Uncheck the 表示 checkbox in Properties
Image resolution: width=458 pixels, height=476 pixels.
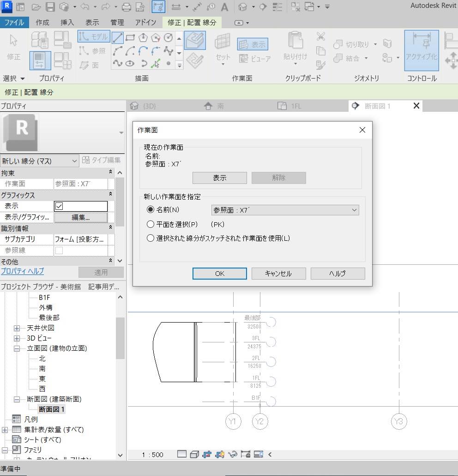[x=59, y=206]
